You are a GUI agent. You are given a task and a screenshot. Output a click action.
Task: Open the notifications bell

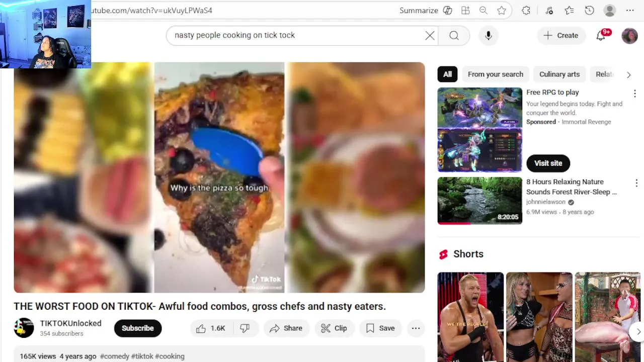pyautogui.click(x=601, y=35)
